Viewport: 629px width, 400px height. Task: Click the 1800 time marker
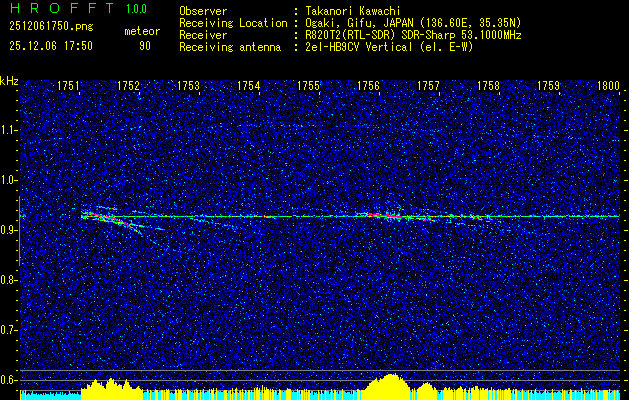[609, 85]
